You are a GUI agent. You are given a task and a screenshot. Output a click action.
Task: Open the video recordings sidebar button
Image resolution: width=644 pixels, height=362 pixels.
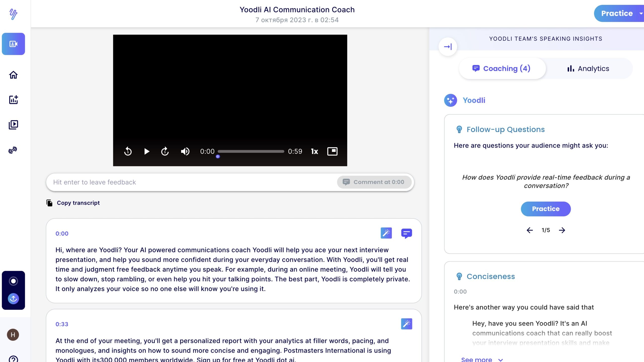13,44
